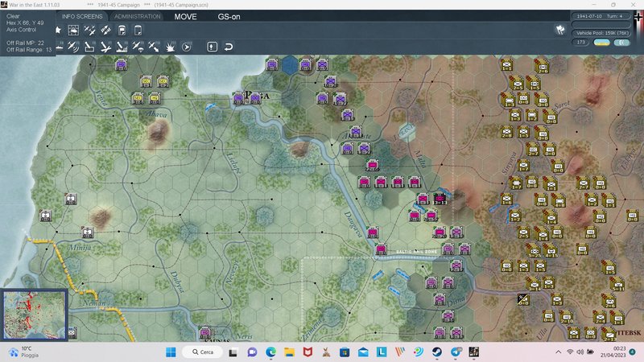The width and height of the screenshot is (644, 362).
Task: Open the flagged report document icon
Action: (122, 30)
